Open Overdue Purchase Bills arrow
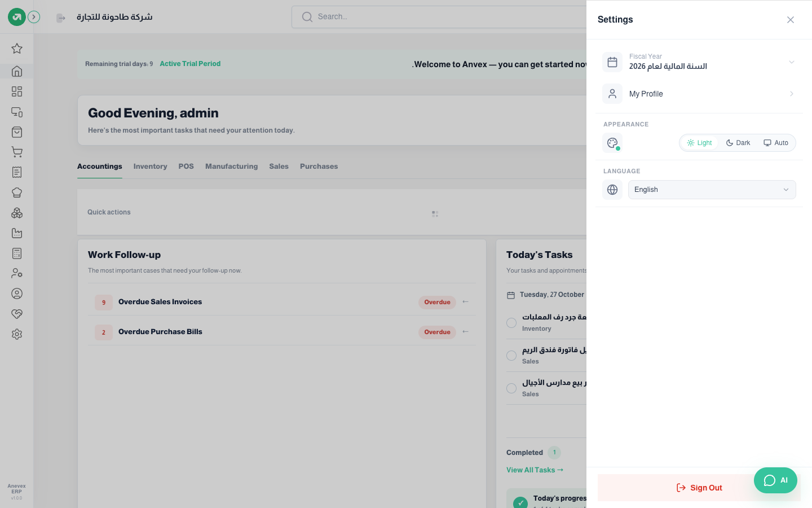 tap(465, 332)
